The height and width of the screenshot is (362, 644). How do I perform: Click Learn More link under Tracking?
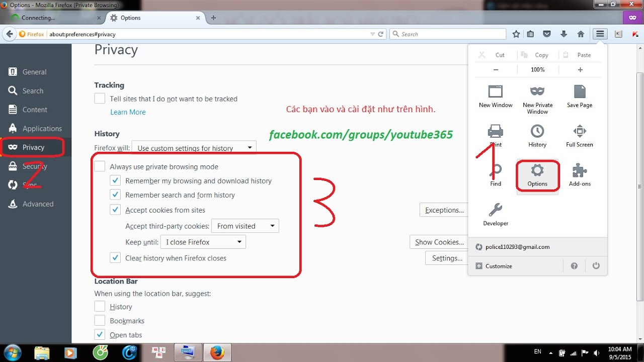pyautogui.click(x=128, y=112)
